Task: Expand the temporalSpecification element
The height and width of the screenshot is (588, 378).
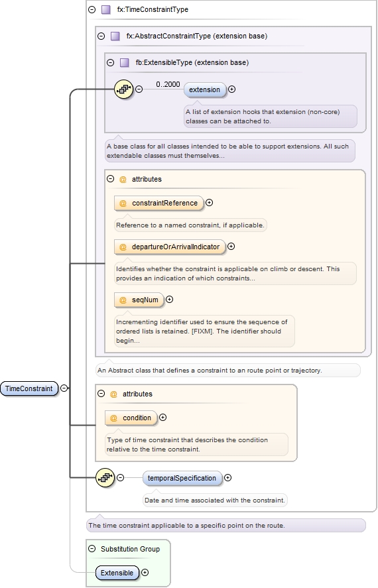Action: pos(227,478)
